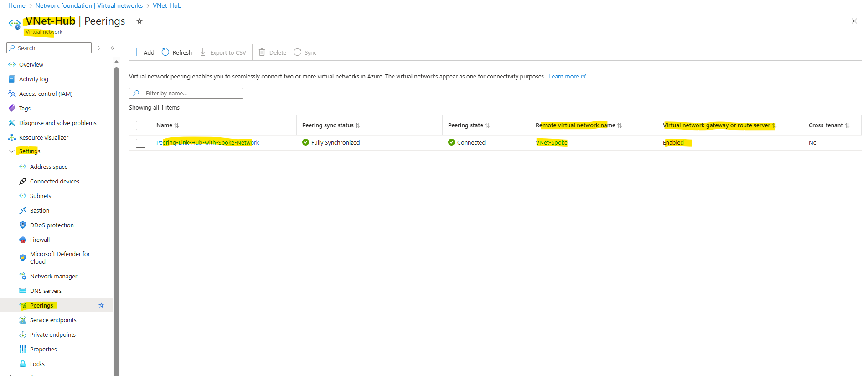The image size is (868, 376).
Task: Click the favorite star next to Peerings
Action: 101,305
